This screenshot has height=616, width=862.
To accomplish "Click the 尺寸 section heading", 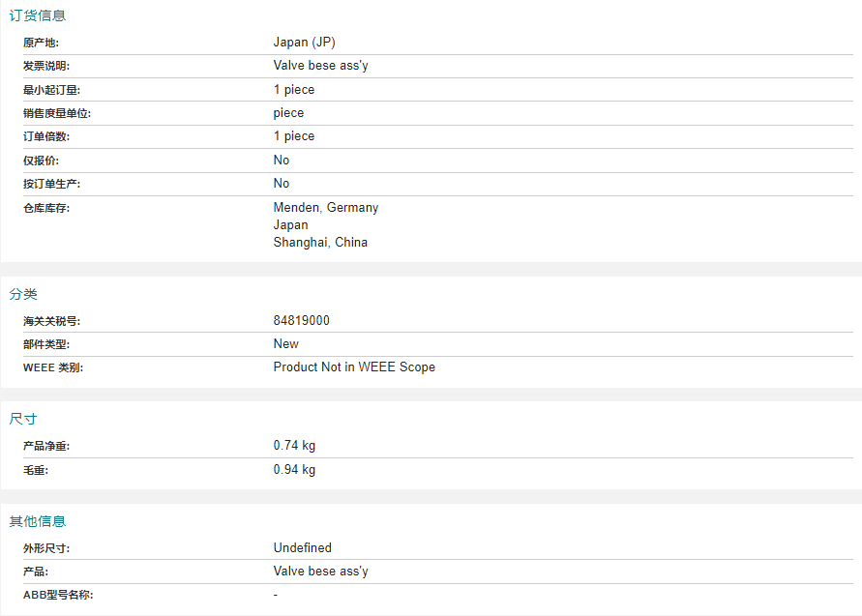I will click(23, 419).
